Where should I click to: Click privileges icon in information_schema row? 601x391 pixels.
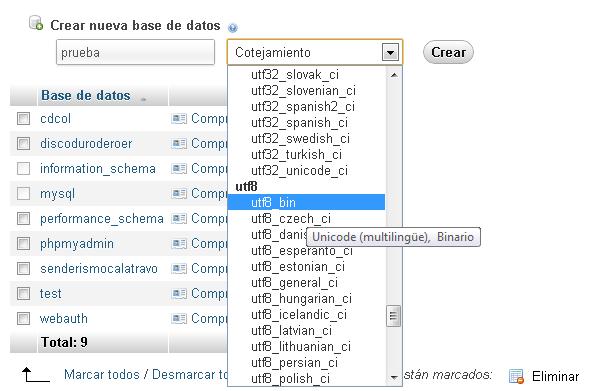coord(179,168)
